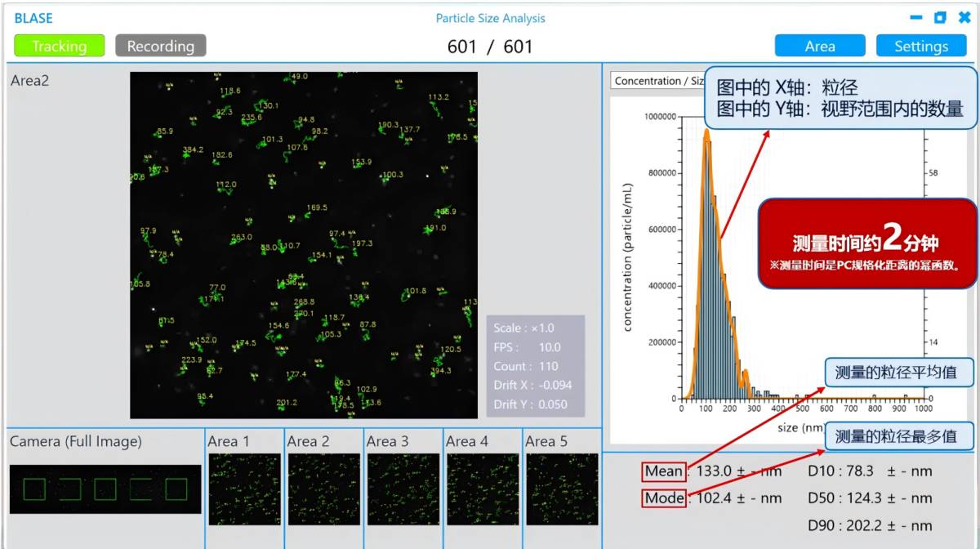Image resolution: width=980 pixels, height=549 pixels.
Task: Click the red-boxed Mode label
Action: [663, 498]
